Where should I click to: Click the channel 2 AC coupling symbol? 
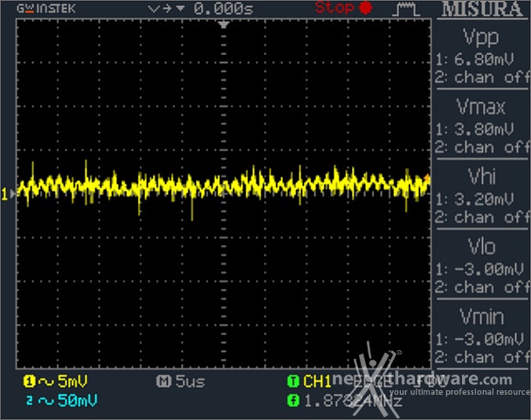click(x=46, y=402)
